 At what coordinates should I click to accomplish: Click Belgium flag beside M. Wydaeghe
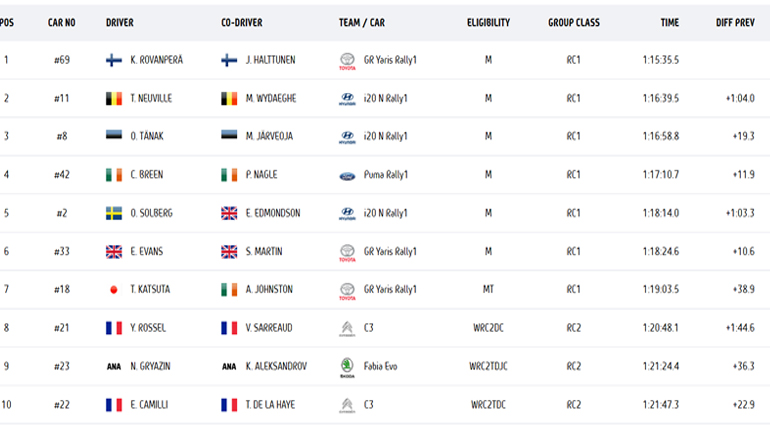click(x=229, y=99)
